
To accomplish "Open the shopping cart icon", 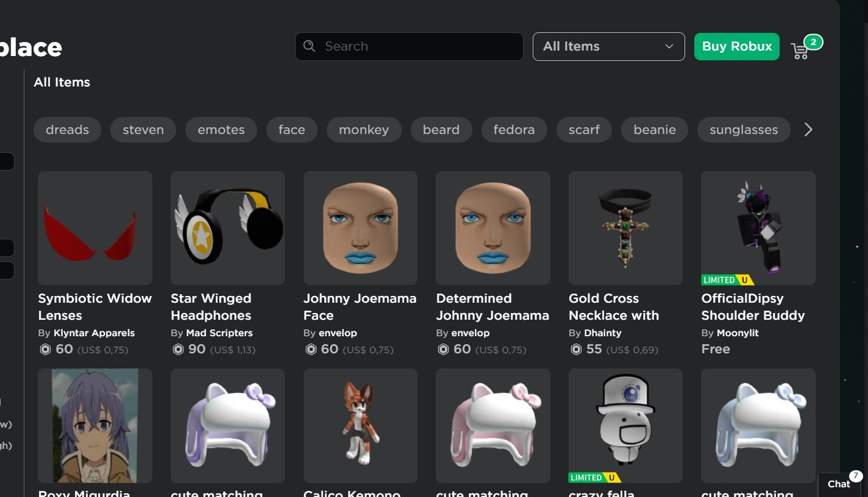I will pos(800,51).
